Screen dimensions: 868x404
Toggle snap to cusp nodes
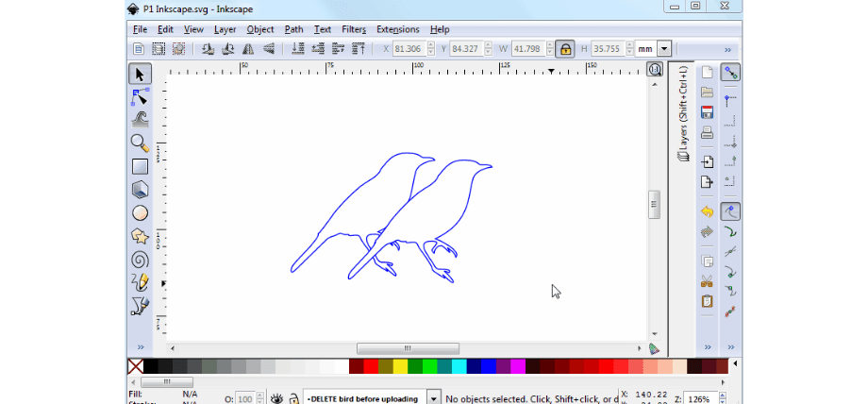point(730,272)
